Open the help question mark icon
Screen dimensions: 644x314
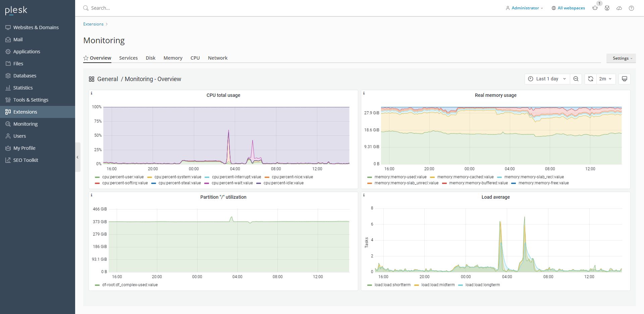click(x=631, y=8)
